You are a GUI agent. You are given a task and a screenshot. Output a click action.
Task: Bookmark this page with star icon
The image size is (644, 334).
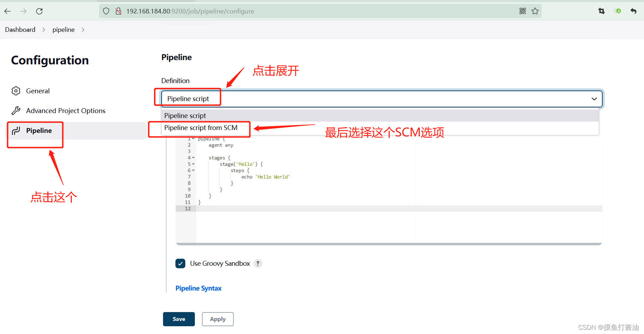535,11
